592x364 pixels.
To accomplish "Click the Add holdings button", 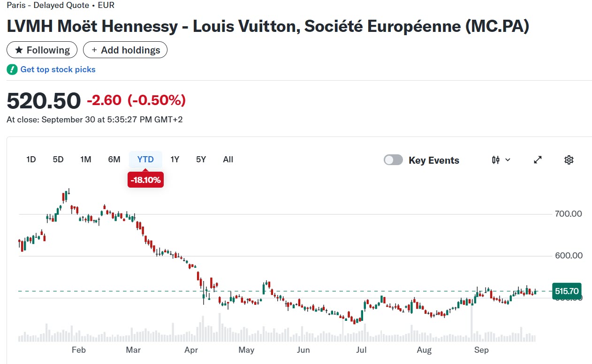I will tap(125, 50).
